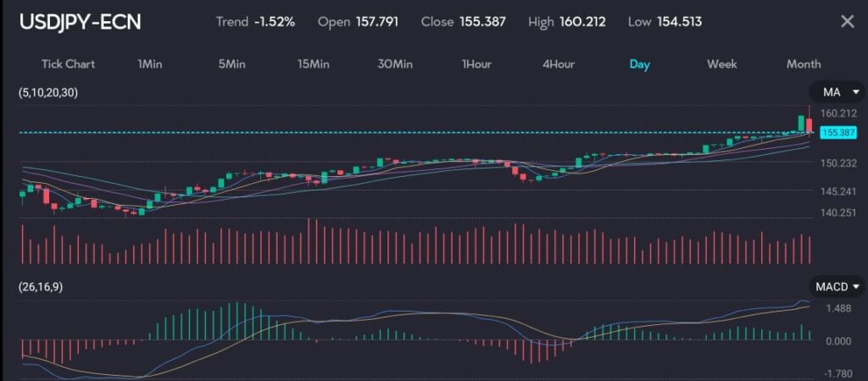Click the tallest red candlestick at the far right
The width and height of the screenshot is (868, 381).
pos(810,124)
